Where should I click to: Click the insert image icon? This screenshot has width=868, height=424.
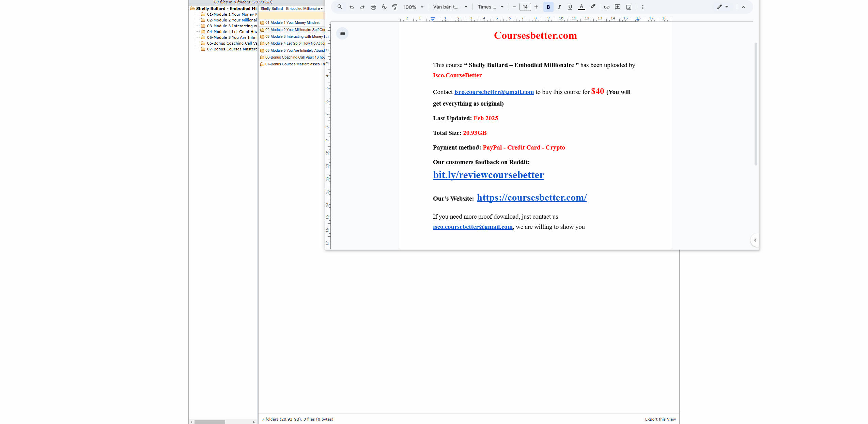click(629, 7)
